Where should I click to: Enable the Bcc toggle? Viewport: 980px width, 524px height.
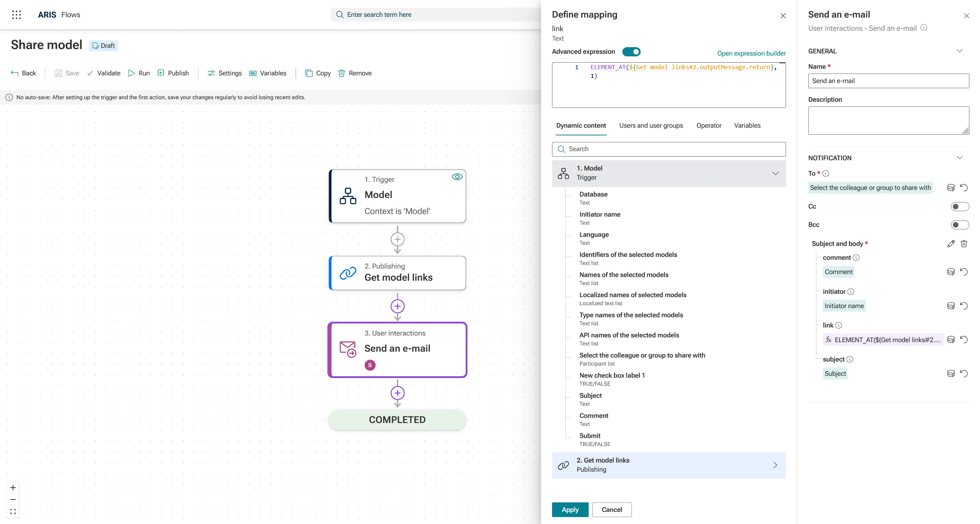pyautogui.click(x=959, y=225)
